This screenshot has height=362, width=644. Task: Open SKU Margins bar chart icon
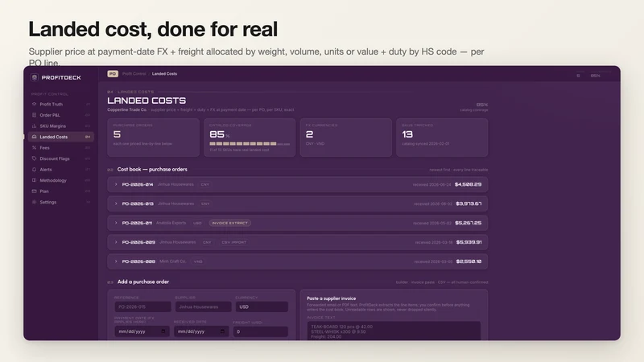coord(34,126)
